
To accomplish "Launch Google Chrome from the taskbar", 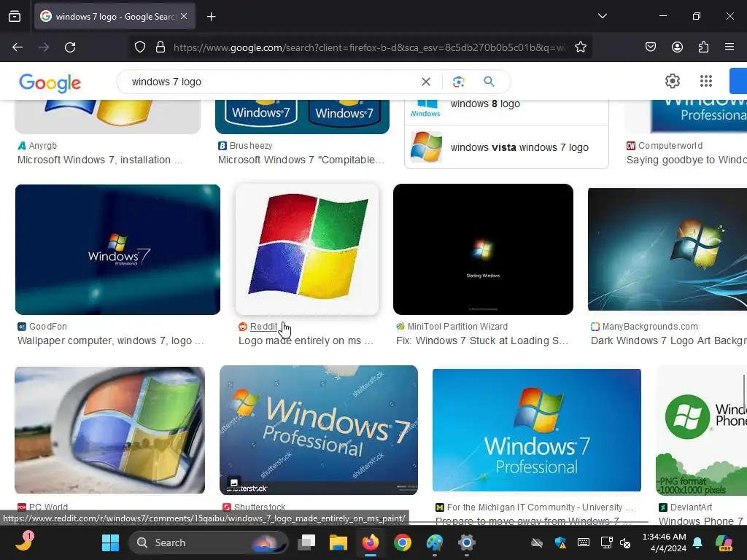I will click(x=403, y=542).
